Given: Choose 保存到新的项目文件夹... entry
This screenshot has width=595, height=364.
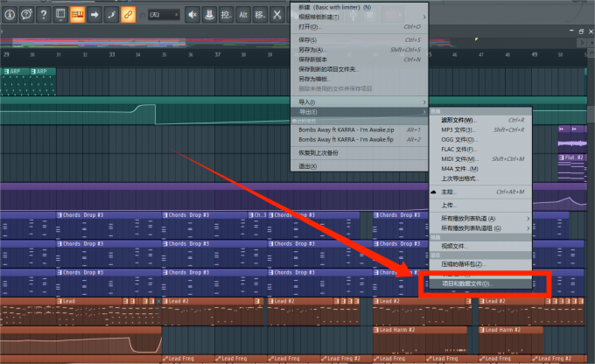Looking at the screenshot, I should [x=359, y=69].
